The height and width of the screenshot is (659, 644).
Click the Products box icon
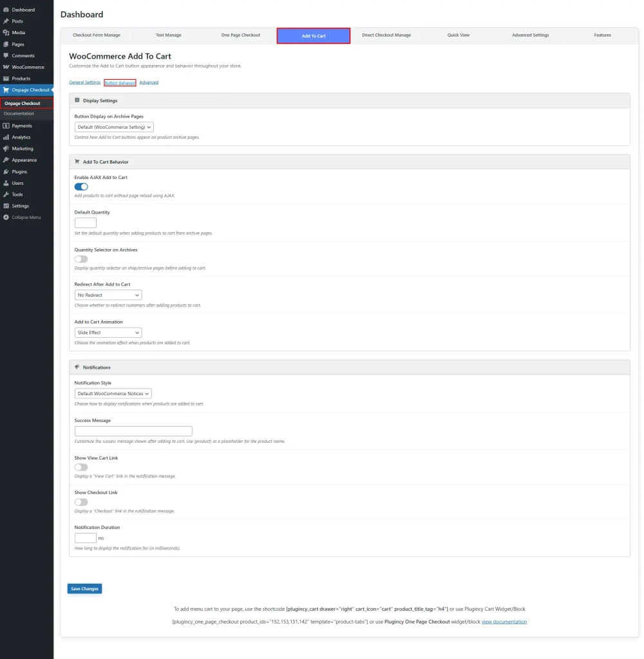pyautogui.click(x=6, y=79)
